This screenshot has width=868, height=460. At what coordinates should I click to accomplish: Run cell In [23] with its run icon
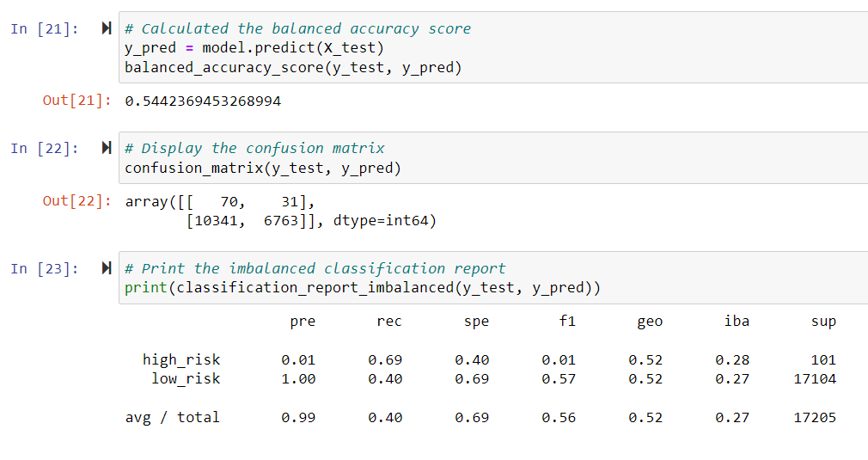[x=107, y=268]
